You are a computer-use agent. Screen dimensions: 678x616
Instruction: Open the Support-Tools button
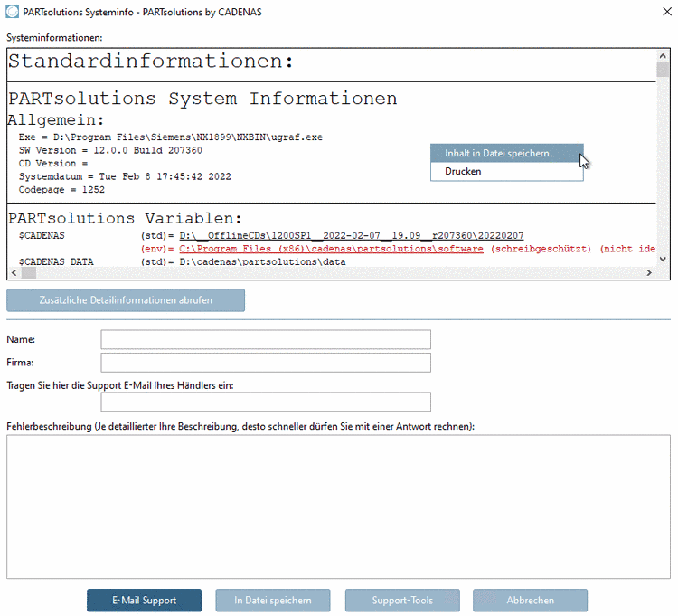point(402,601)
